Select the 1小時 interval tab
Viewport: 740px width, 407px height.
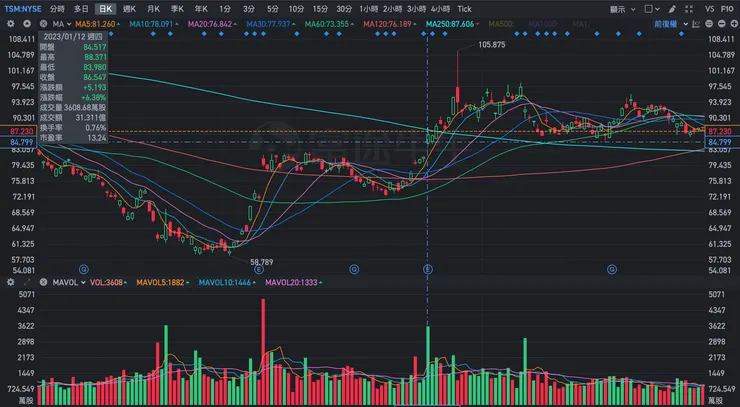click(x=369, y=9)
